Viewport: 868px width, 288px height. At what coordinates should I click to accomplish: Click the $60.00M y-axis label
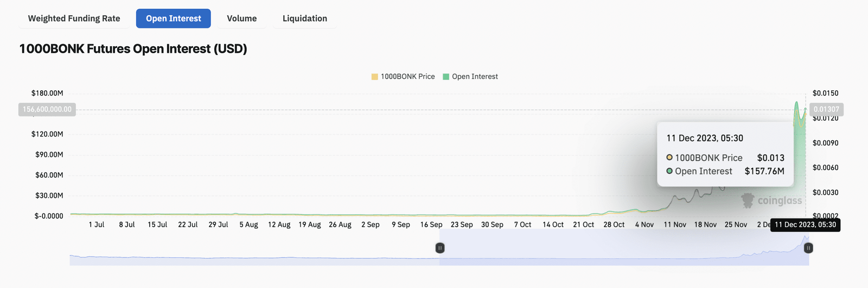click(49, 175)
